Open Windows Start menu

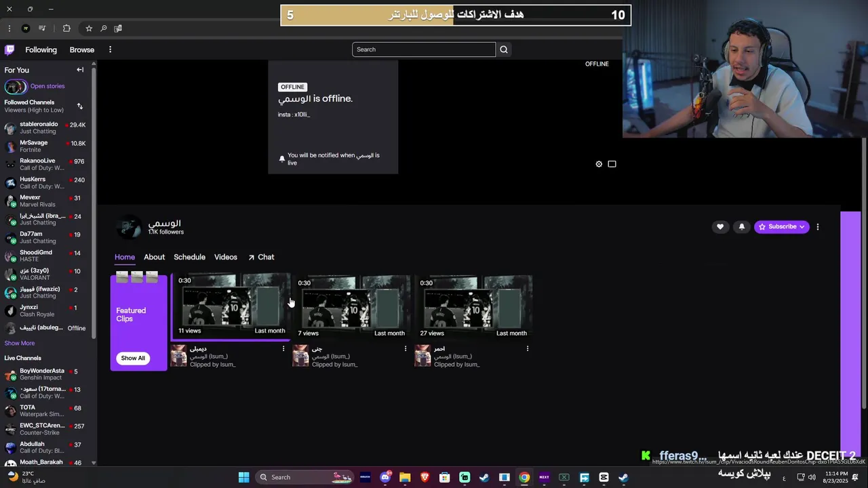[x=243, y=477]
